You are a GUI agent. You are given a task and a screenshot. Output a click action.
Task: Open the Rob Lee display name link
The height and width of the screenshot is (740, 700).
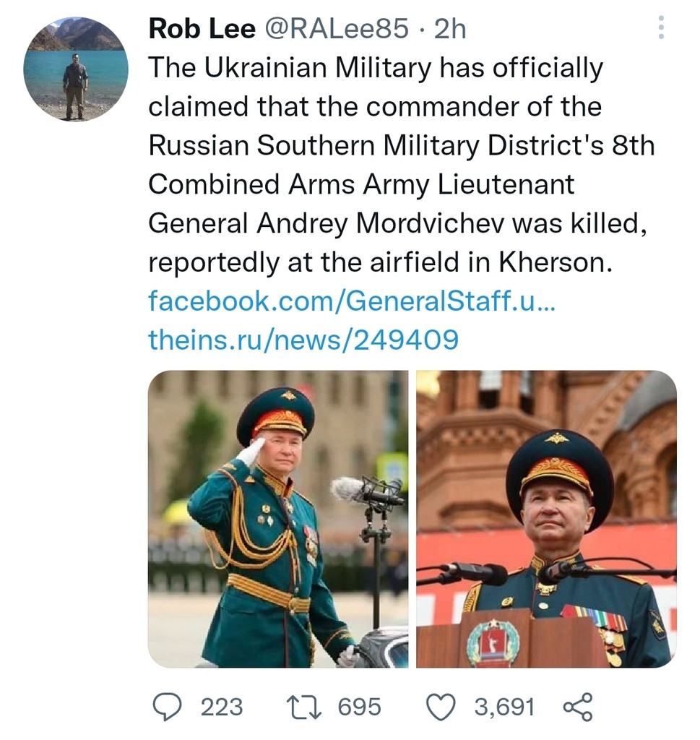coord(202,29)
